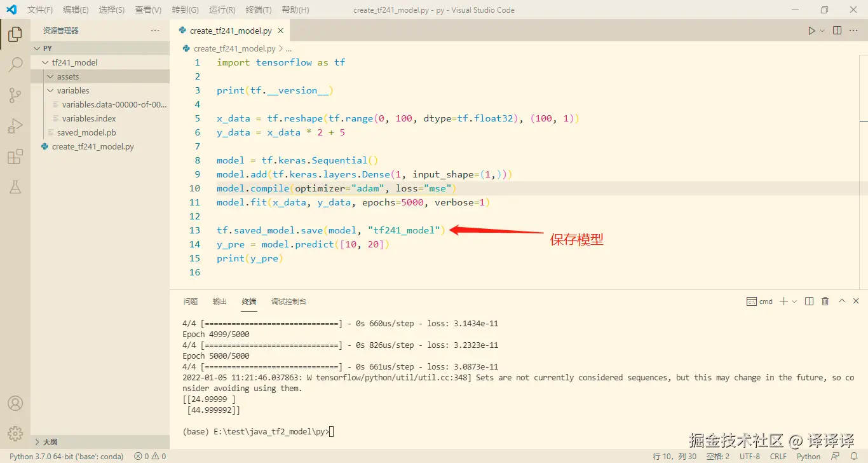This screenshot has width=868, height=463.
Task: Go to line via 行 10, 列 30
Action: tap(675, 456)
